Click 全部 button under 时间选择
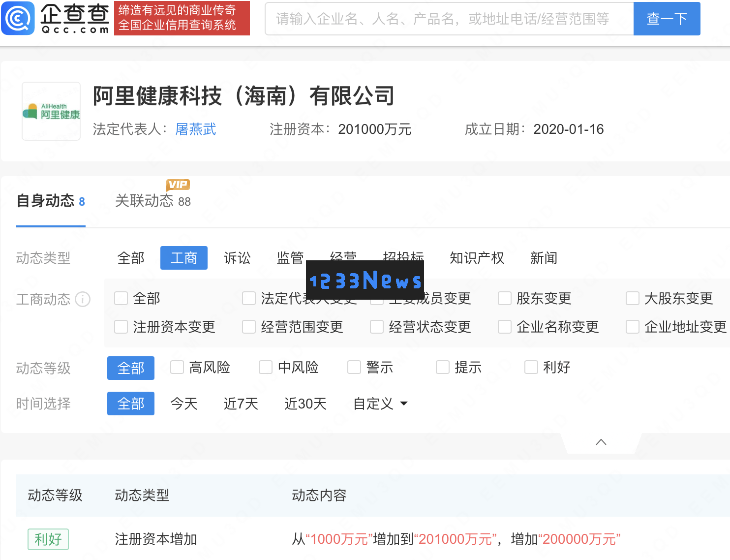Viewport: 730px width, 560px height. tap(131, 404)
